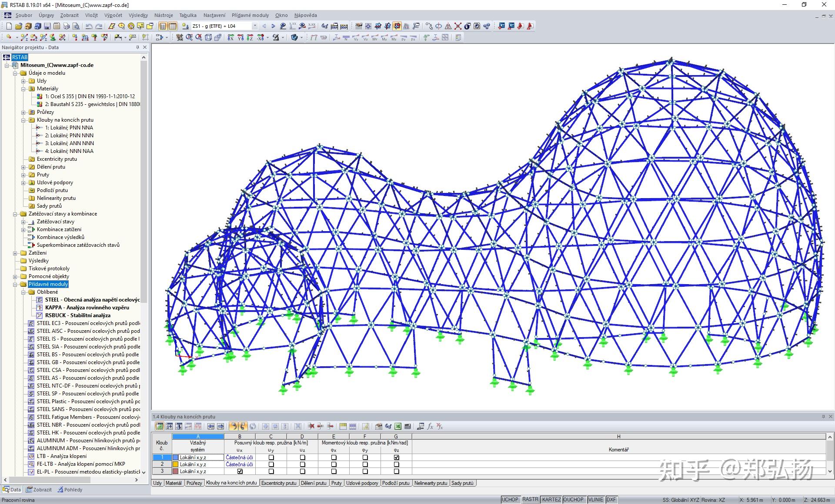Switch view in X direction
This screenshot has width=835, height=504.
230,37
